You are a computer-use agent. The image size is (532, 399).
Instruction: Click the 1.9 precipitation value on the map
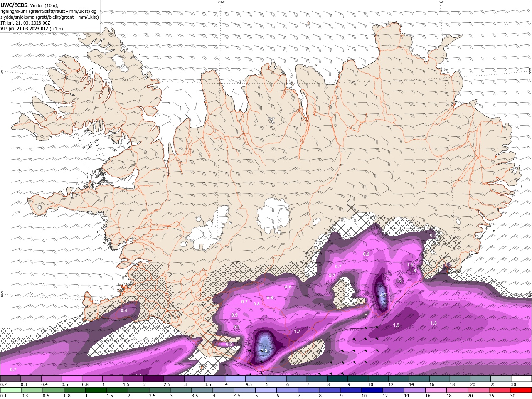[x=396, y=325]
